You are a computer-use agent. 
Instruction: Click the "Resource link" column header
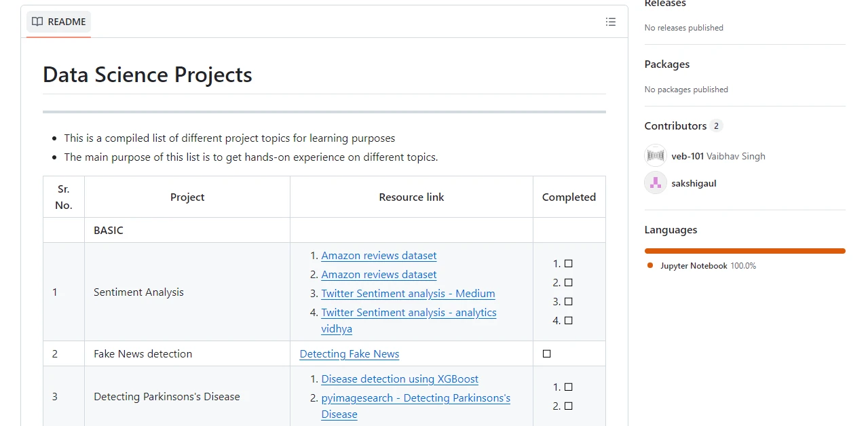pyautogui.click(x=411, y=197)
